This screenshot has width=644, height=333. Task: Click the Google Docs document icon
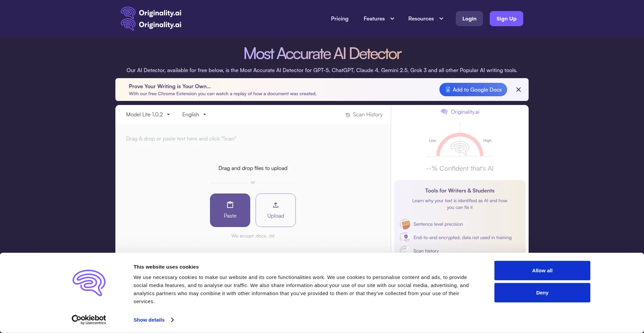(448, 90)
